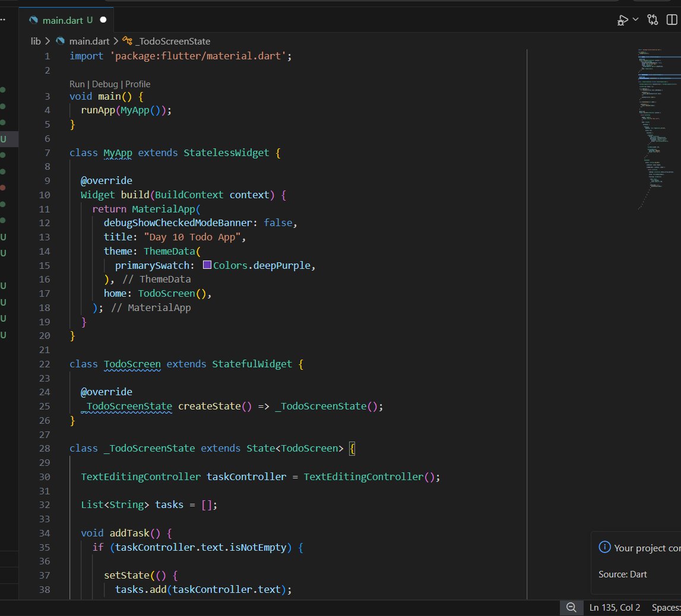The height and width of the screenshot is (616, 681).
Task: Click Ln 135, Col 2 in status bar
Action: (615, 608)
